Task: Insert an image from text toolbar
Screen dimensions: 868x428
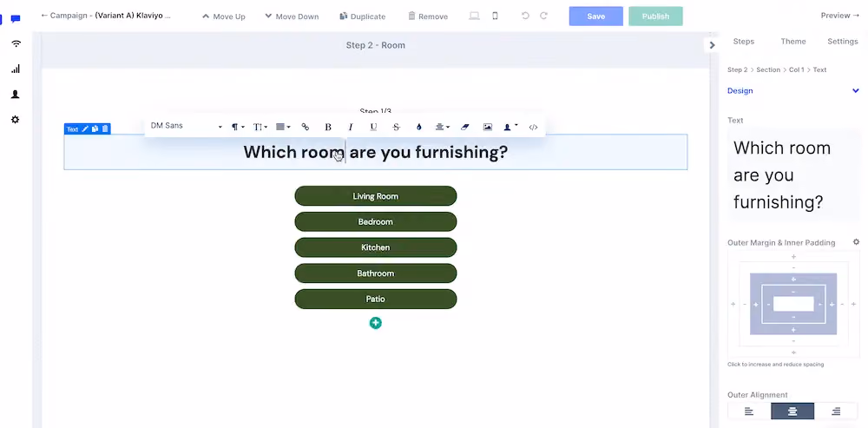Action: click(488, 127)
